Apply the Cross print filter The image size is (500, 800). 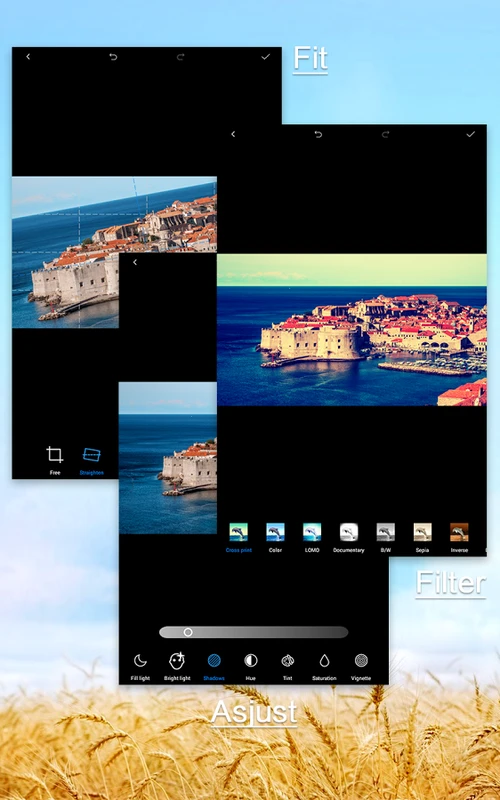click(x=239, y=538)
